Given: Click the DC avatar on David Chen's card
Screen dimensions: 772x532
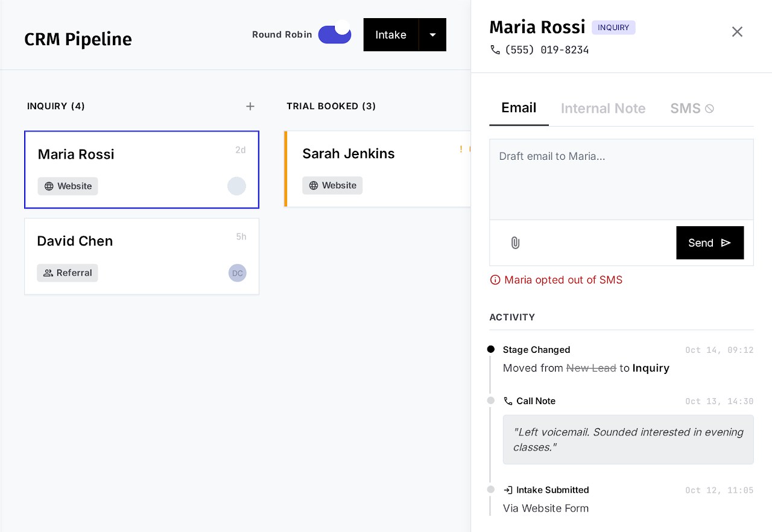Looking at the screenshot, I should [238, 273].
